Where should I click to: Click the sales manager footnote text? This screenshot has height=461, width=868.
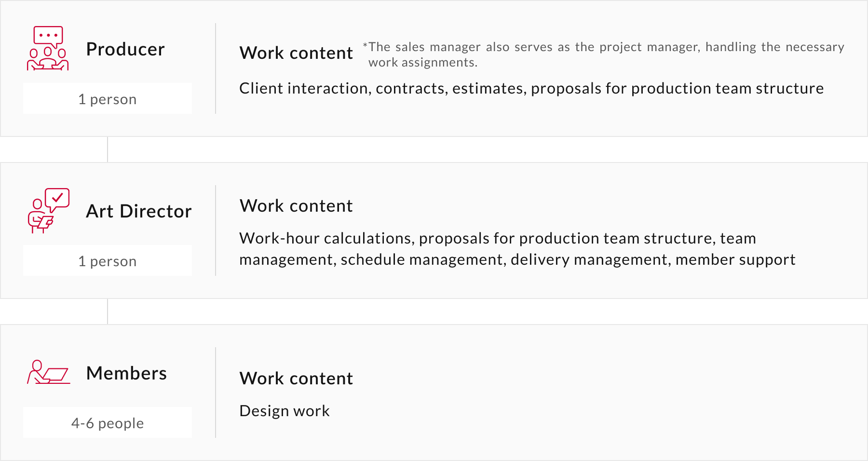(x=603, y=54)
